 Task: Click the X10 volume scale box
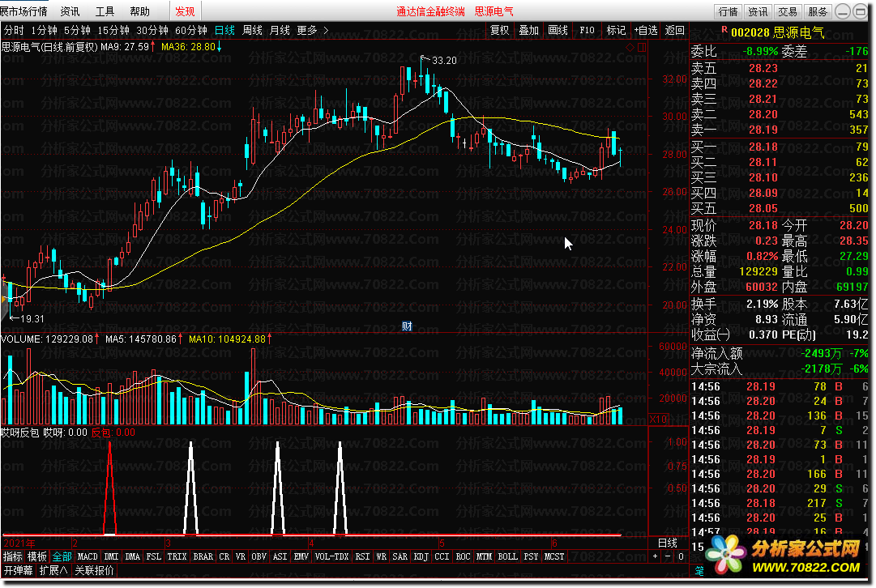pyautogui.click(x=658, y=419)
